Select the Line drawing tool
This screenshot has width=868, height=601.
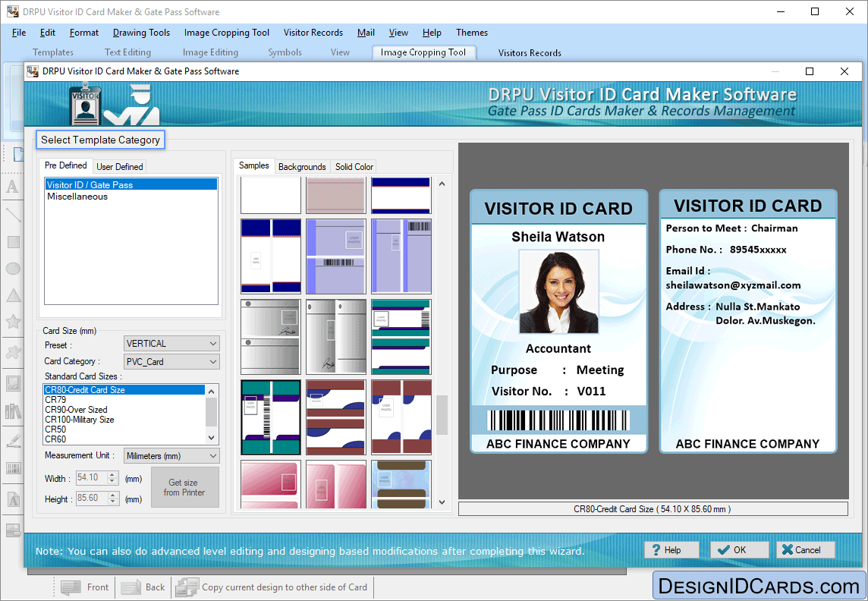(12, 215)
